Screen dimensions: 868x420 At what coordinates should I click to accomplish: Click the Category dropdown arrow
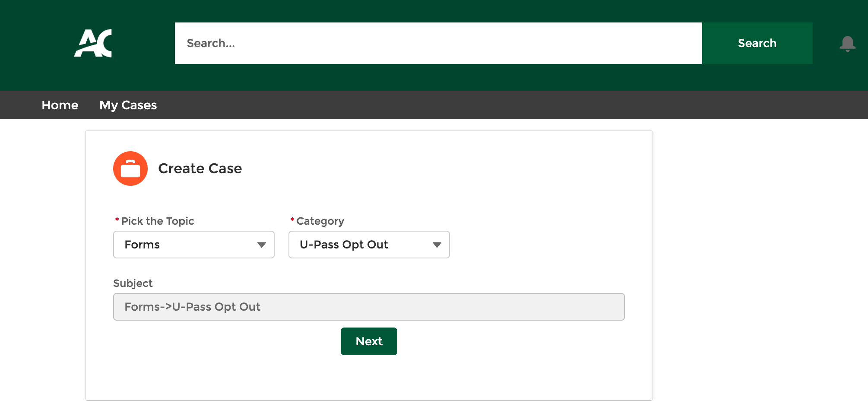tap(437, 245)
